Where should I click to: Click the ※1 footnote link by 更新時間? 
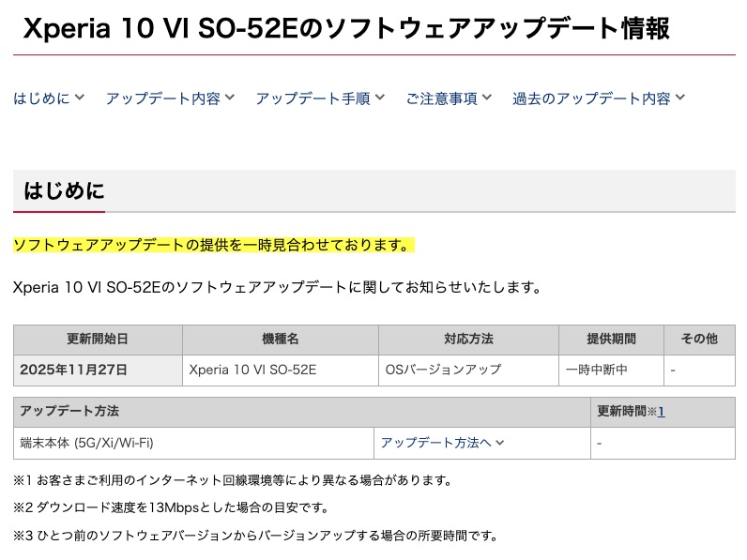[x=660, y=412]
